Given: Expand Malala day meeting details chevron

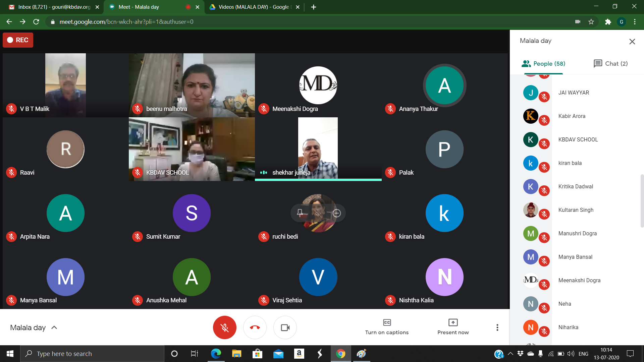Looking at the screenshot, I should pyautogui.click(x=54, y=327).
